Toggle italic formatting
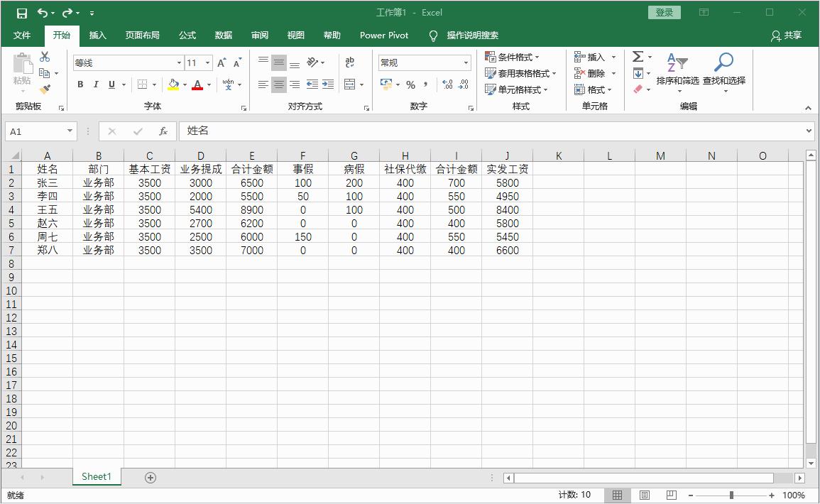 point(95,84)
